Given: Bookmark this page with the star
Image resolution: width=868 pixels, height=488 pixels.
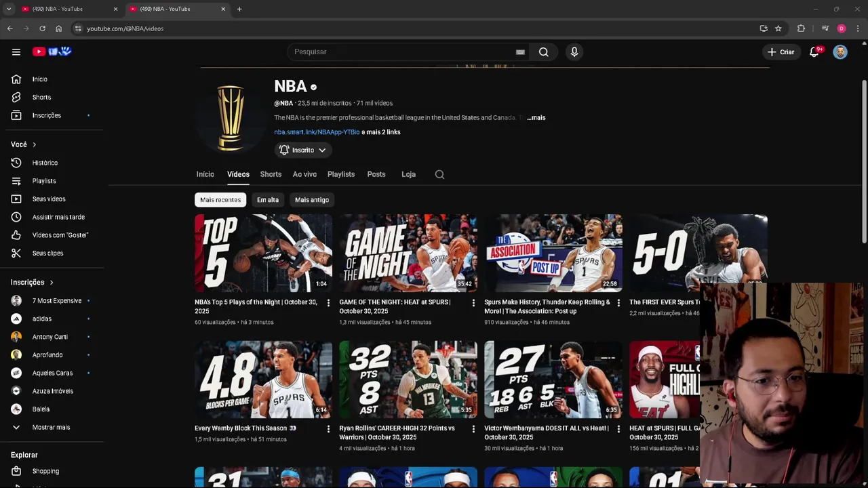Looking at the screenshot, I should coord(778,28).
